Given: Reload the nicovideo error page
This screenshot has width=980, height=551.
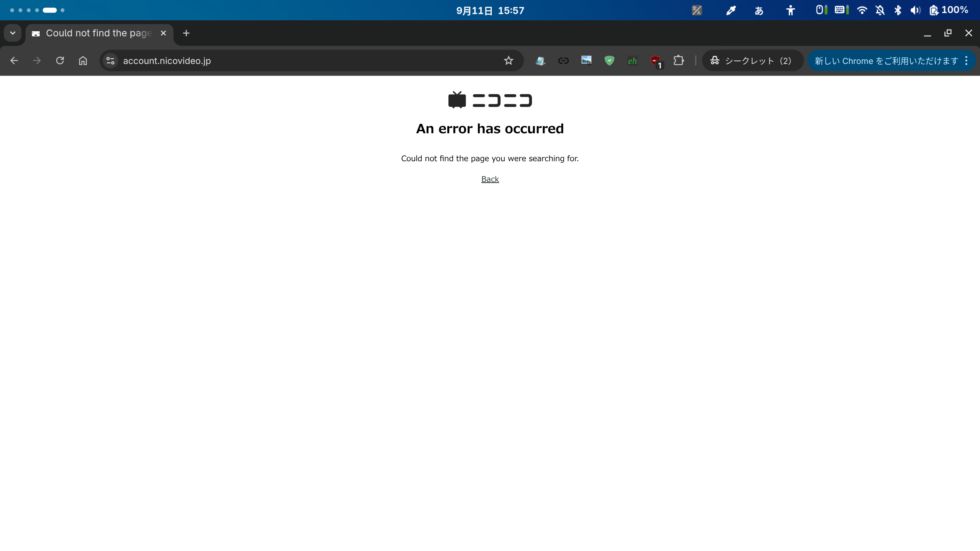Looking at the screenshot, I should pyautogui.click(x=60, y=60).
